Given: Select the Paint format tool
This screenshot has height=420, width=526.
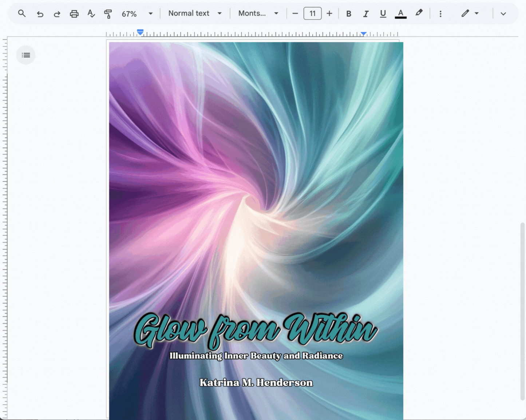Looking at the screenshot, I should 108,13.
